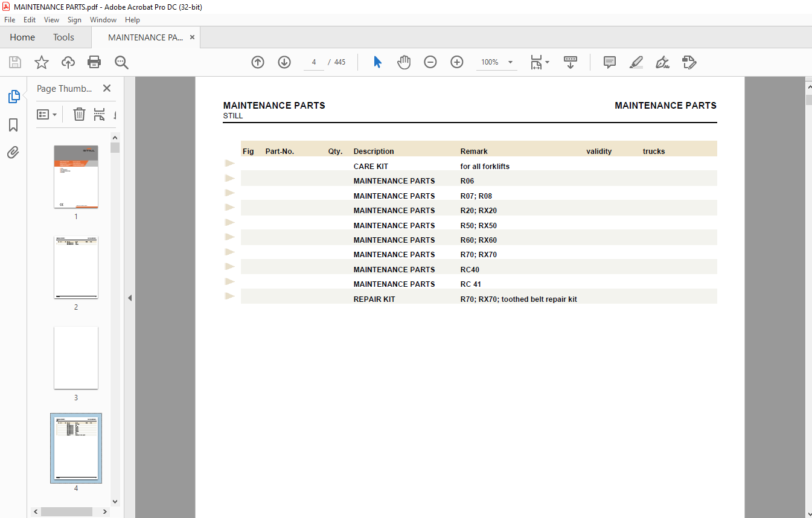Activate the Hand pan tool
The image size is (812, 518).
pyautogui.click(x=404, y=62)
